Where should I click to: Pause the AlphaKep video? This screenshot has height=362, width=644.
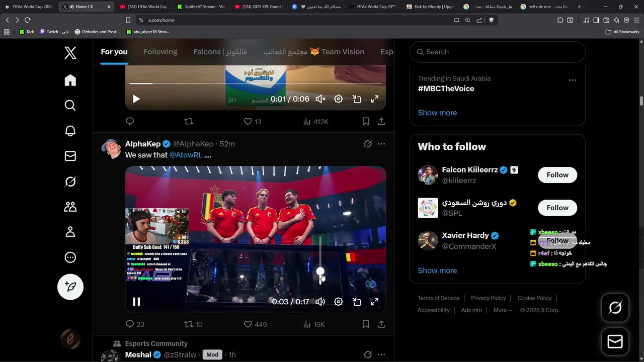point(136,302)
